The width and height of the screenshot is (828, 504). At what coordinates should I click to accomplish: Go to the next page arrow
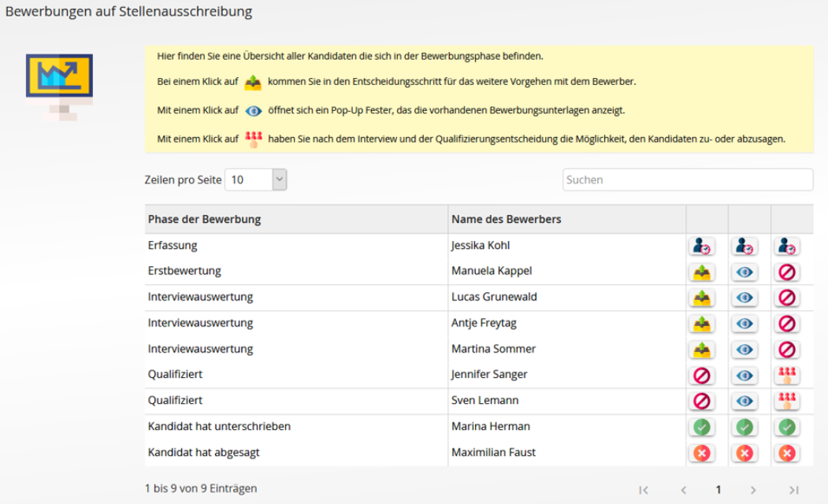[x=753, y=490]
